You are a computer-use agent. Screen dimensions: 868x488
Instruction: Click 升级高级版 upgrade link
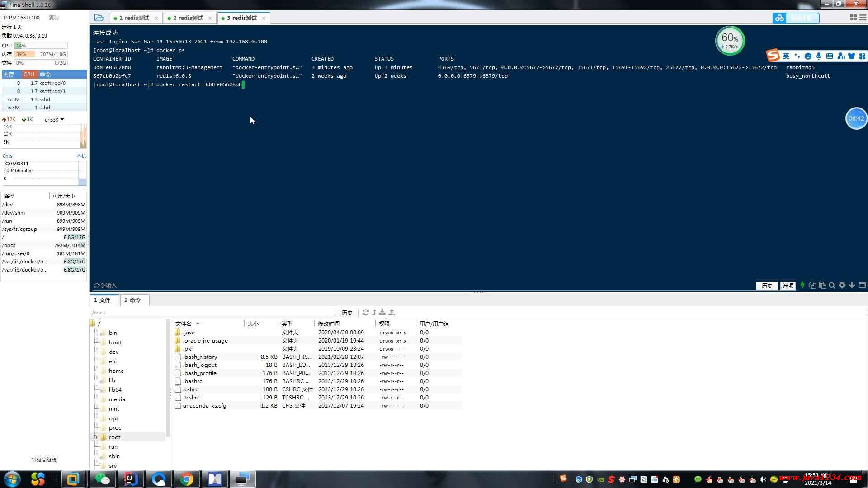pos(44,460)
